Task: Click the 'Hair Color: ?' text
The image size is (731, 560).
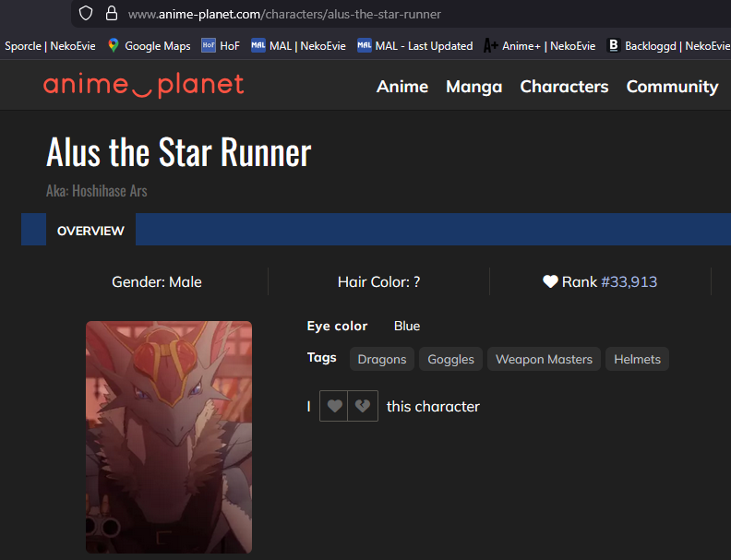Action: [x=378, y=282]
